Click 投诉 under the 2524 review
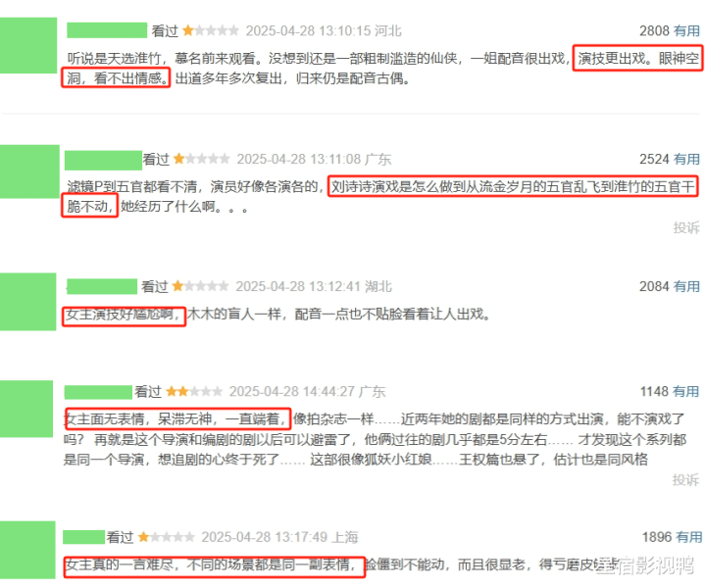 tap(686, 228)
